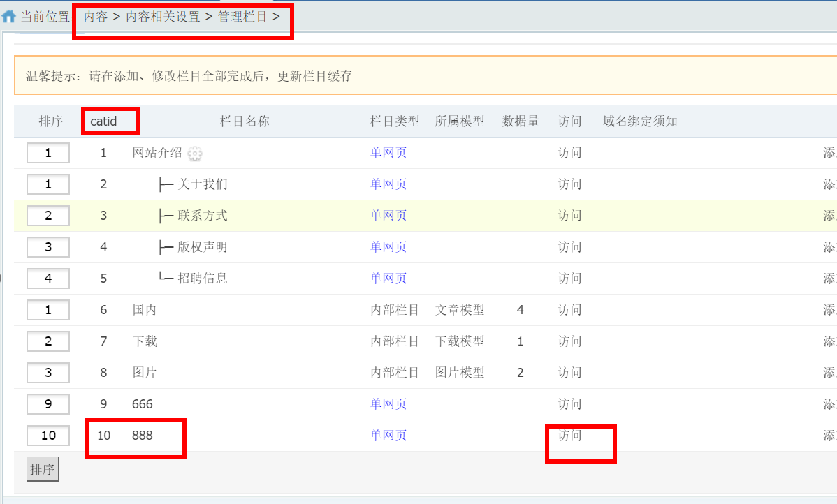
Task: Click the home icon at top left
Action: [x=8, y=15]
